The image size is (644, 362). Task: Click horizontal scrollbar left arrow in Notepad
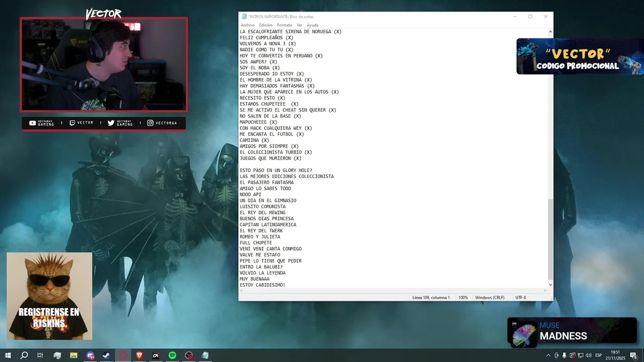(241, 291)
